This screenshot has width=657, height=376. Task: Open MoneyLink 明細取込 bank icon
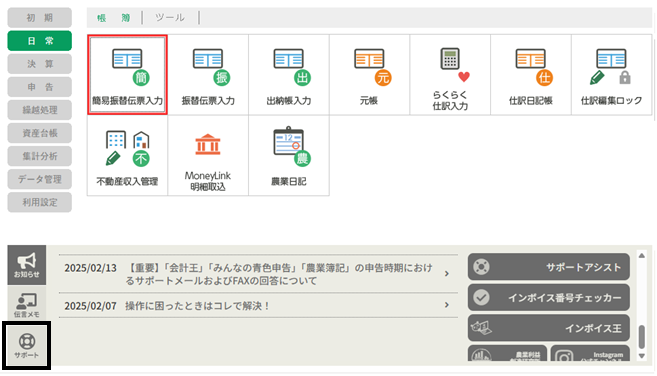tap(208, 156)
